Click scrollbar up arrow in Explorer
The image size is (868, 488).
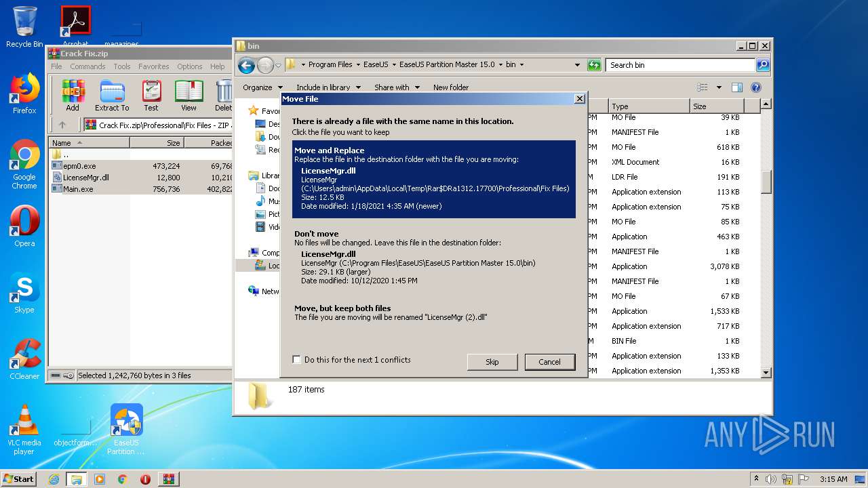pos(766,104)
